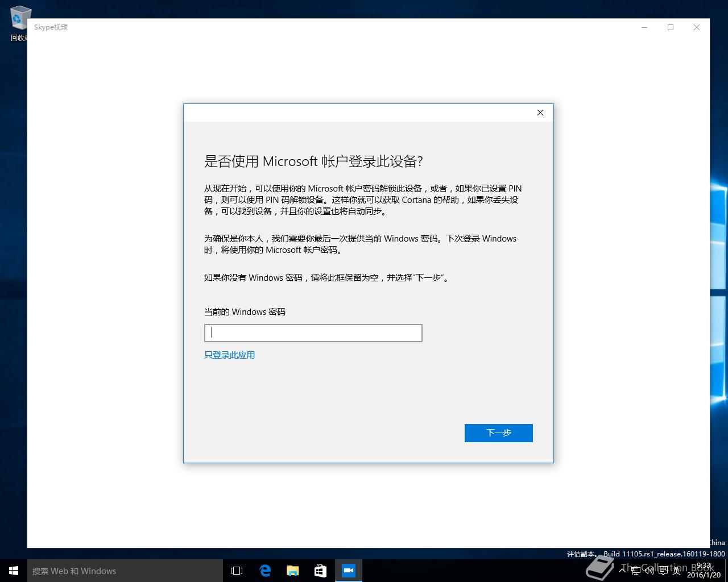Viewport: 728px width, 582px height.
Task: Close the Microsoft account sign-in dialog
Action: coord(540,113)
